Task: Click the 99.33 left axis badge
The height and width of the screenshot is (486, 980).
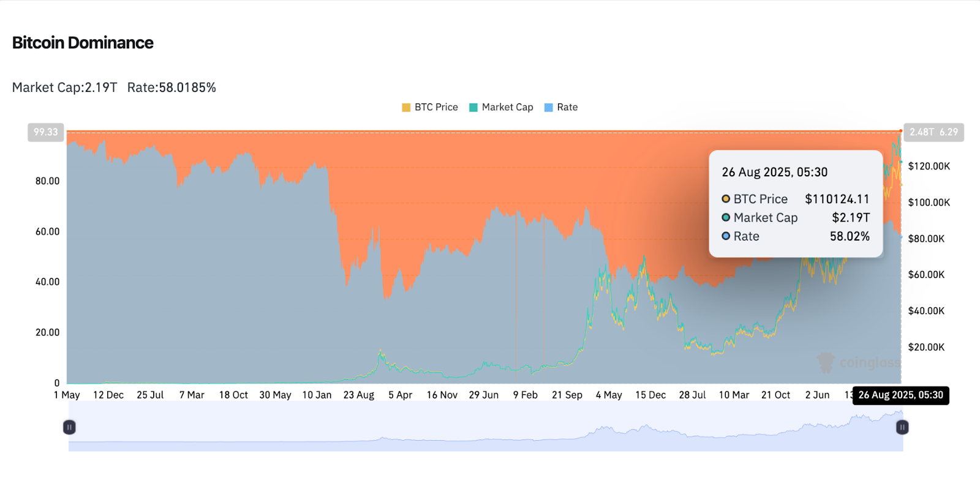Action: click(x=46, y=132)
